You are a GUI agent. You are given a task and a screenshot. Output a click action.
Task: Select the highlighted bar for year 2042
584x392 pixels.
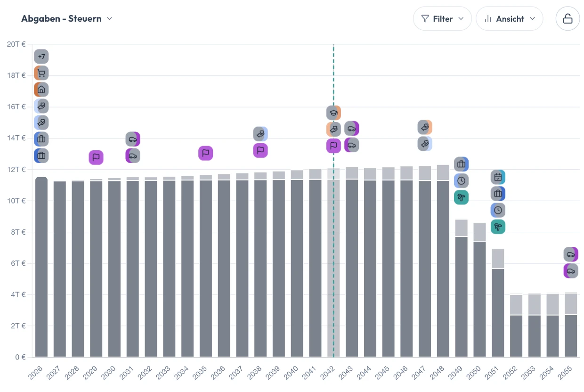tap(333, 262)
